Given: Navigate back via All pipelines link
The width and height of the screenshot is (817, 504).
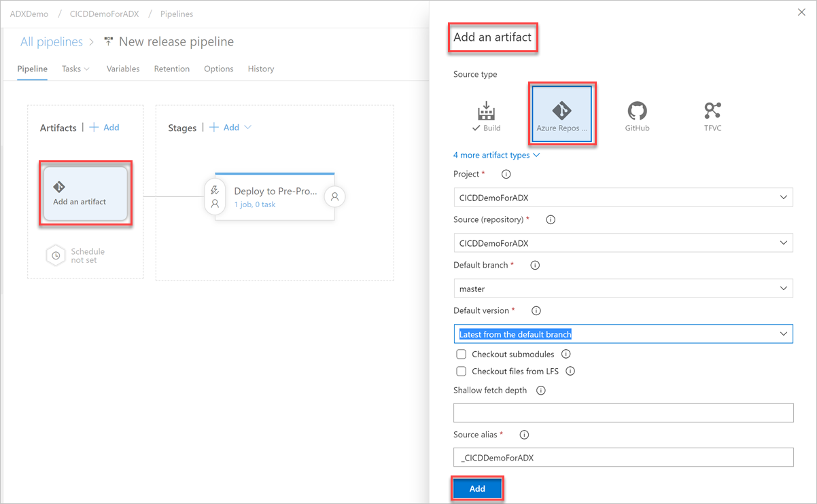Looking at the screenshot, I should click(x=51, y=41).
